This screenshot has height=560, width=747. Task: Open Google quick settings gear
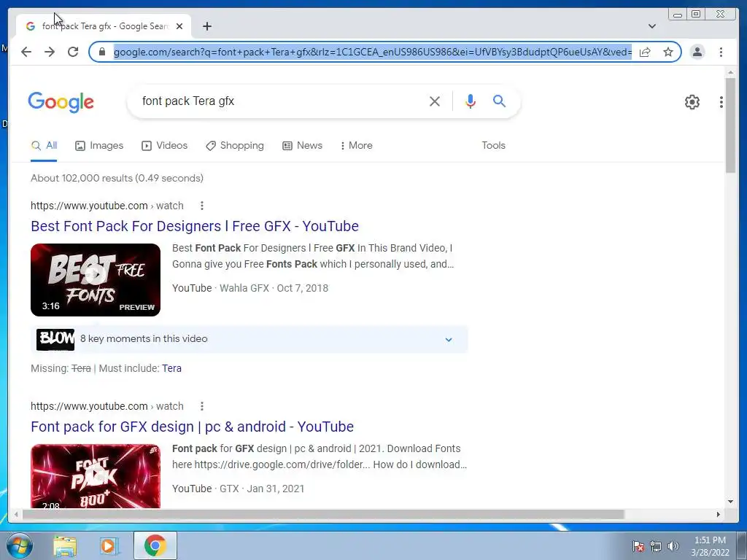[692, 102]
